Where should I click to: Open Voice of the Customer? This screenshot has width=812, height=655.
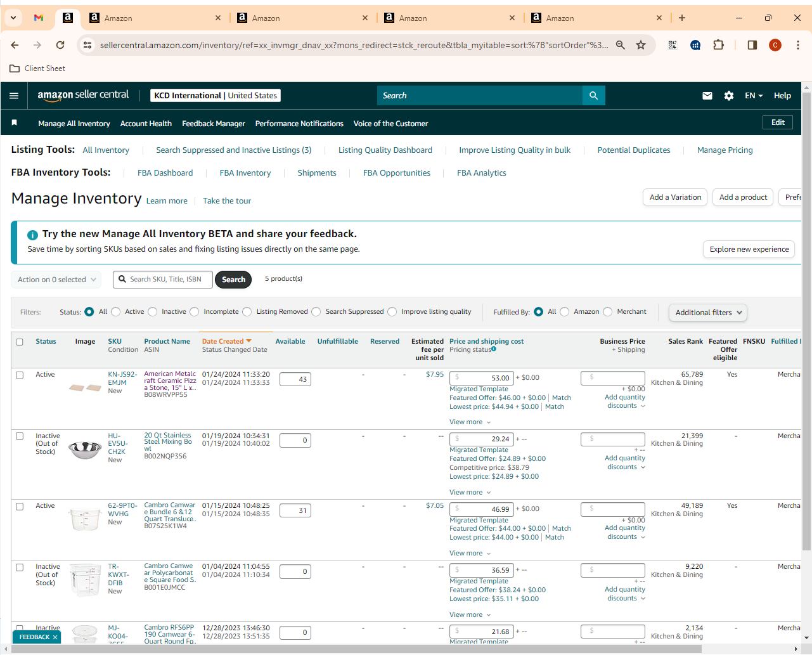click(x=390, y=124)
